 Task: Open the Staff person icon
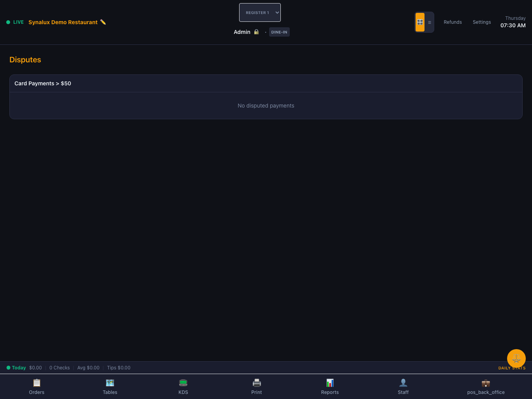[x=403, y=383]
